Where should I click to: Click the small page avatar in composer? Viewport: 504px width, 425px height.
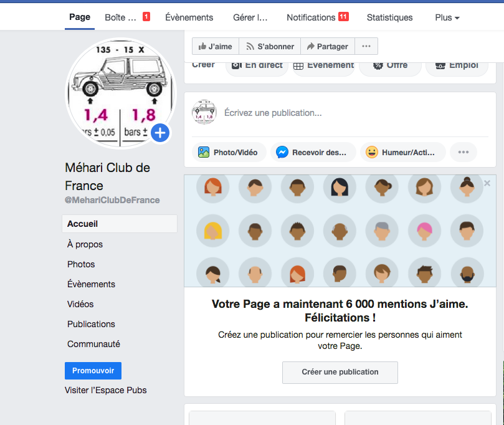click(204, 112)
